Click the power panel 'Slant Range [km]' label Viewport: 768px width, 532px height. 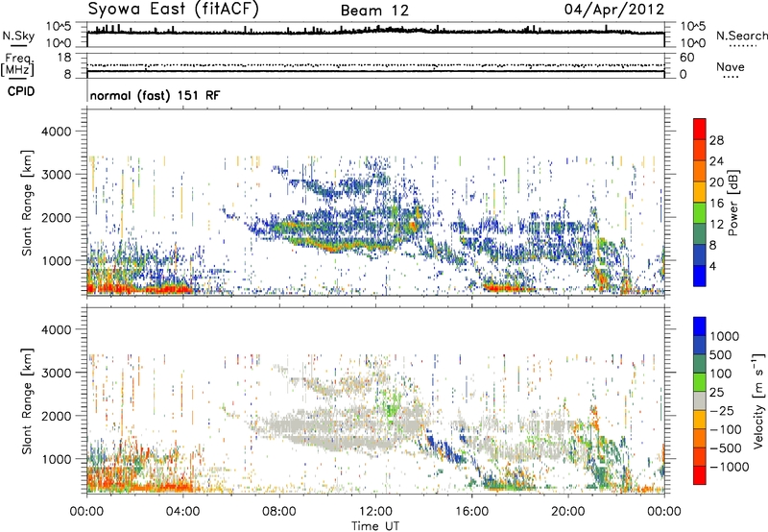coord(27,203)
